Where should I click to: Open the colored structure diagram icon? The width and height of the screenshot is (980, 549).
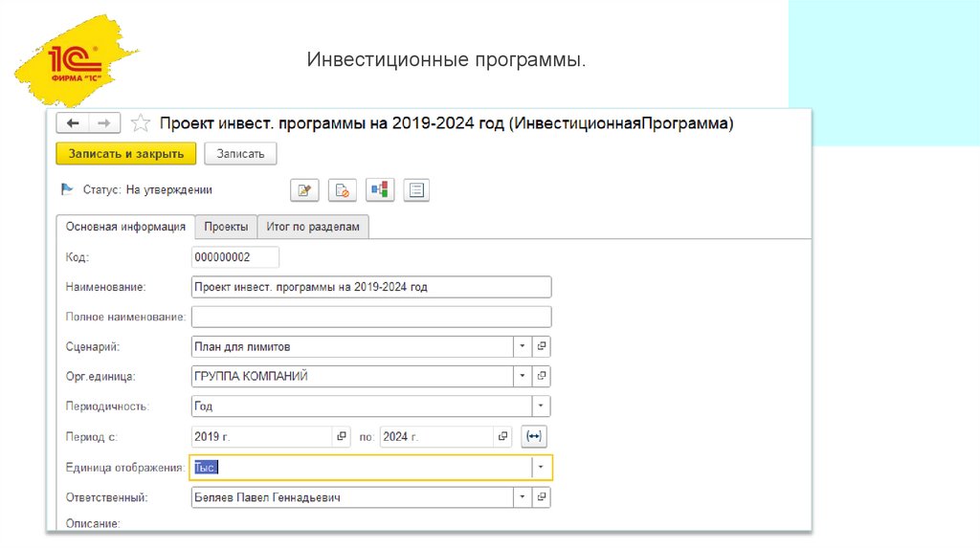point(379,190)
